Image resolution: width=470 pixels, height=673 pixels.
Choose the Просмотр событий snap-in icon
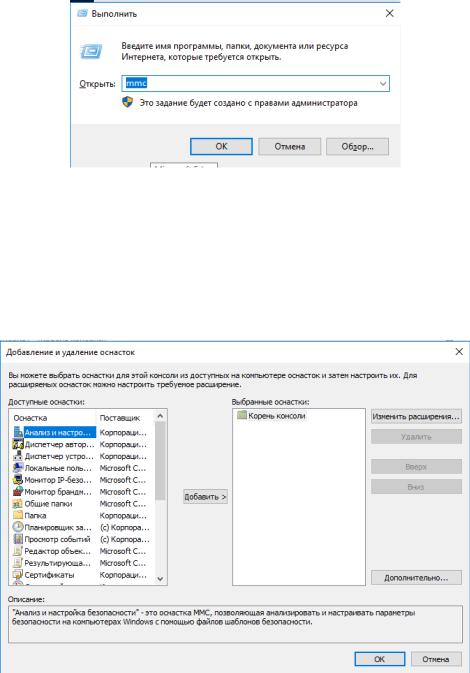coord(18,539)
